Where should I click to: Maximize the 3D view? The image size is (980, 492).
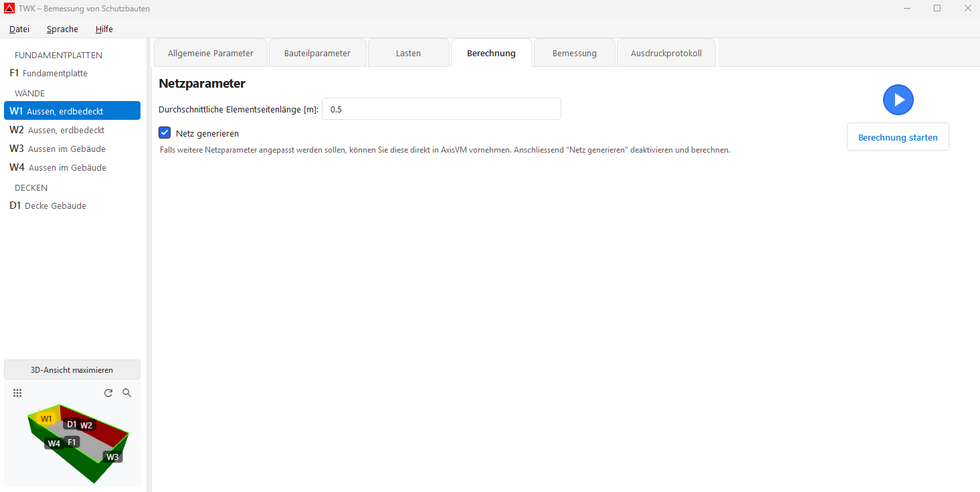(x=72, y=369)
